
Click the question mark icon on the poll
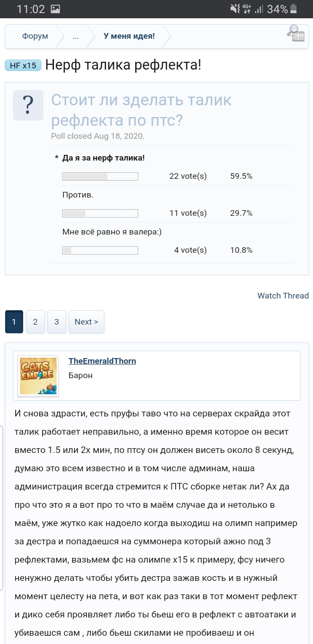point(28,104)
